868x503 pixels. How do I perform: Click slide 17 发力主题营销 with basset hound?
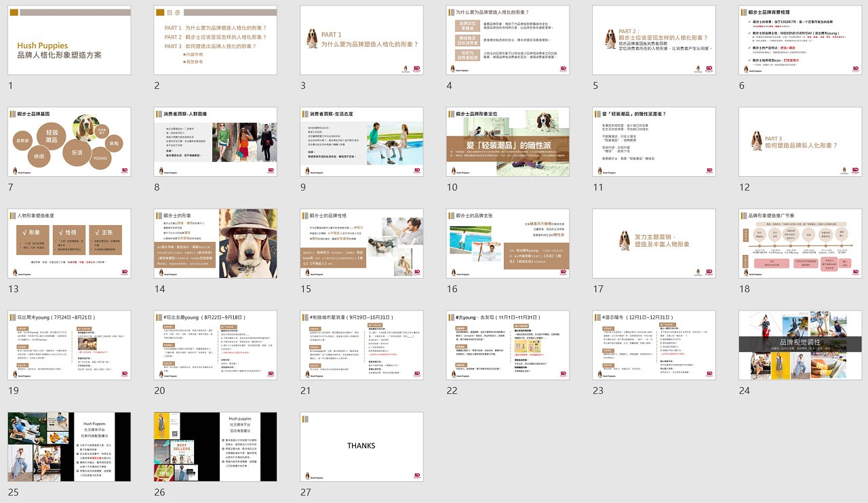(x=654, y=243)
